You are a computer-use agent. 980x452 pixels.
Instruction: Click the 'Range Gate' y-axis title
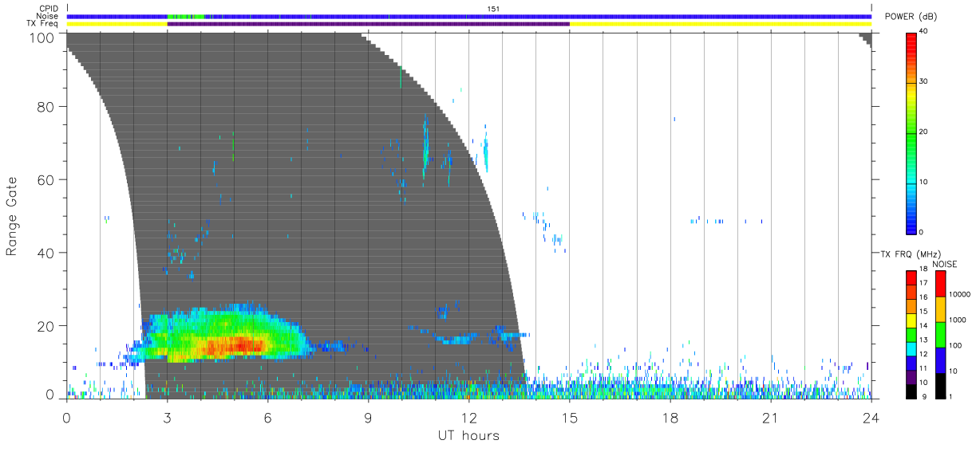[12, 216]
